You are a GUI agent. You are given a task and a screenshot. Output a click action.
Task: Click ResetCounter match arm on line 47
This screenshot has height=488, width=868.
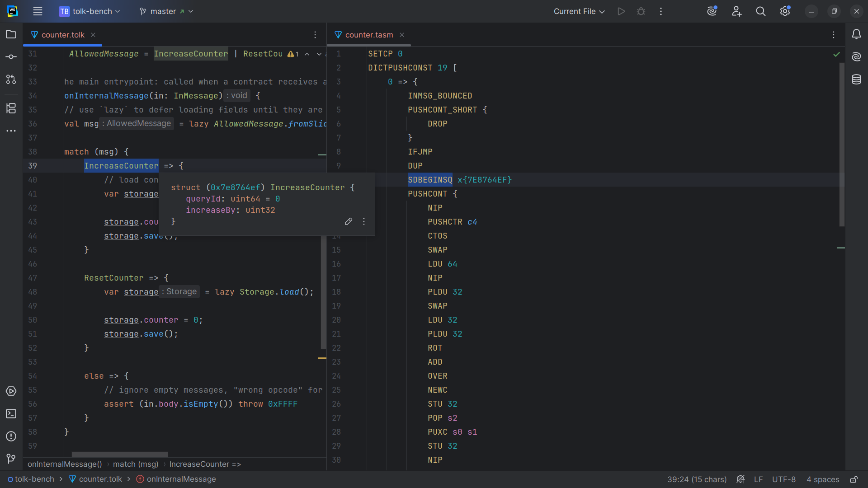pyautogui.click(x=114, y=278)
